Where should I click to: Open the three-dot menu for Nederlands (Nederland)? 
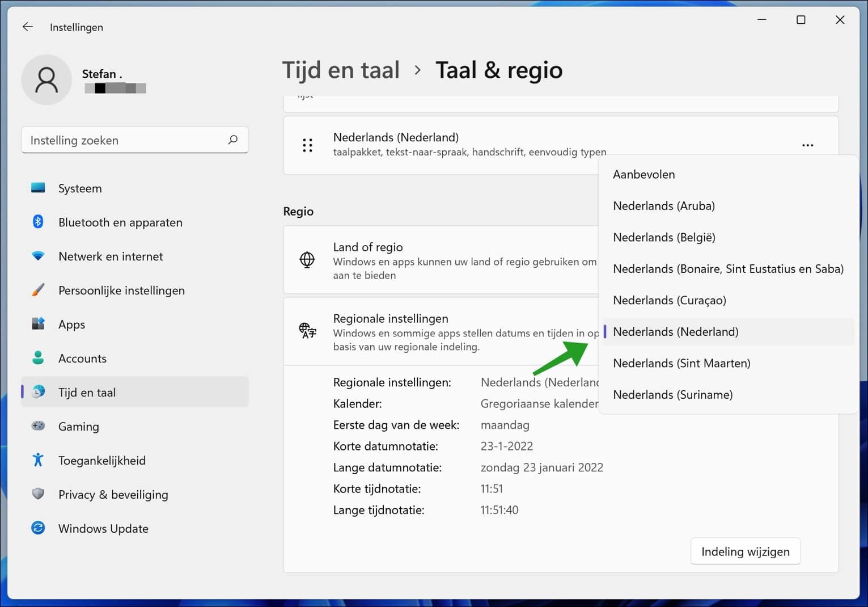[x=807, y=145]
